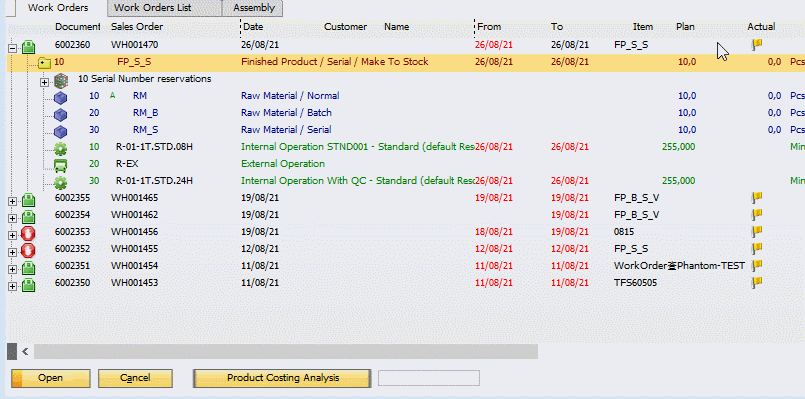
Task: Click the Serial Number reservations cube icon
Action: 61,81
